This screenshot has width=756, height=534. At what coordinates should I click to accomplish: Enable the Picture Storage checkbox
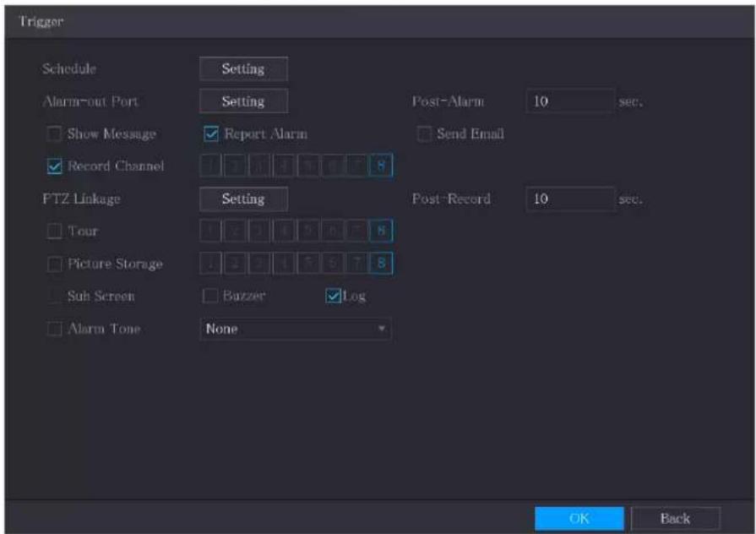pos(54,264)
